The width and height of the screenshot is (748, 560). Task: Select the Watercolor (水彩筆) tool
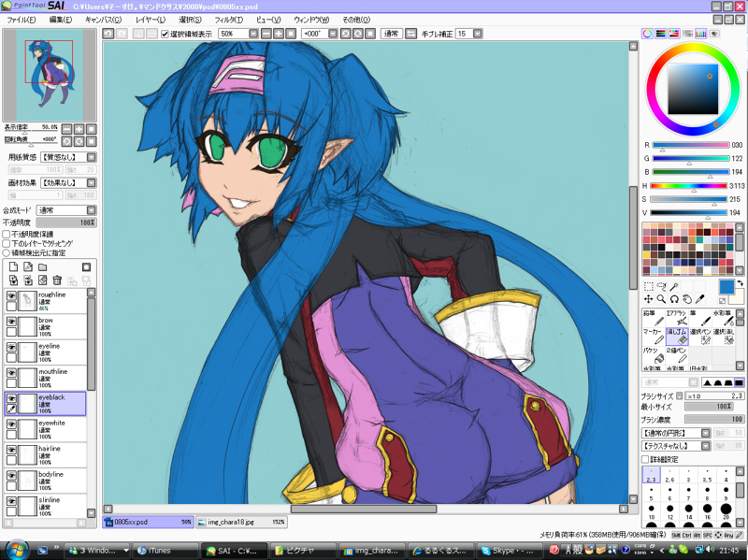tap(723, 318)
